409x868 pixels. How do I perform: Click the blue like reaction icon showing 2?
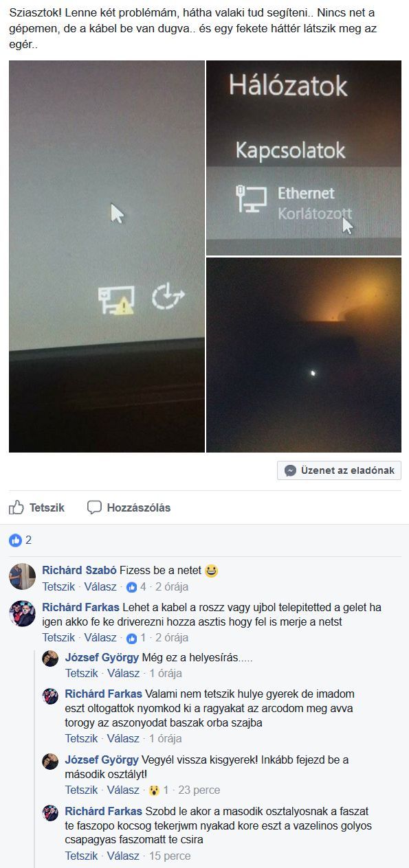click(15, 540)
